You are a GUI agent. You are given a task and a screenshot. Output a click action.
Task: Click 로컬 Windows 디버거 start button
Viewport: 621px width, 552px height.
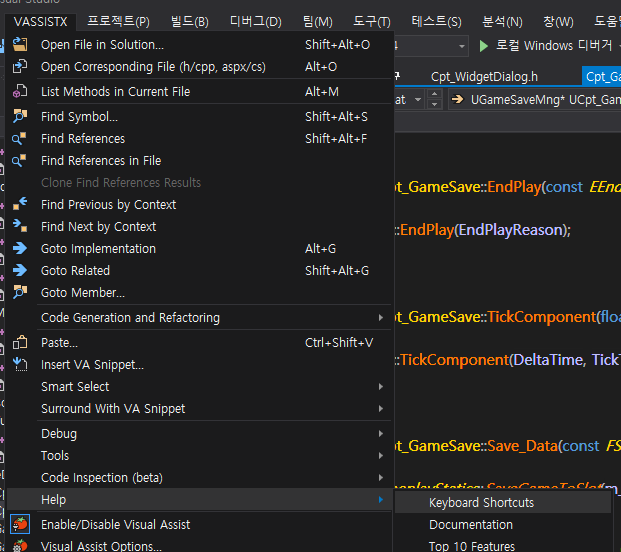click(548, 46)
